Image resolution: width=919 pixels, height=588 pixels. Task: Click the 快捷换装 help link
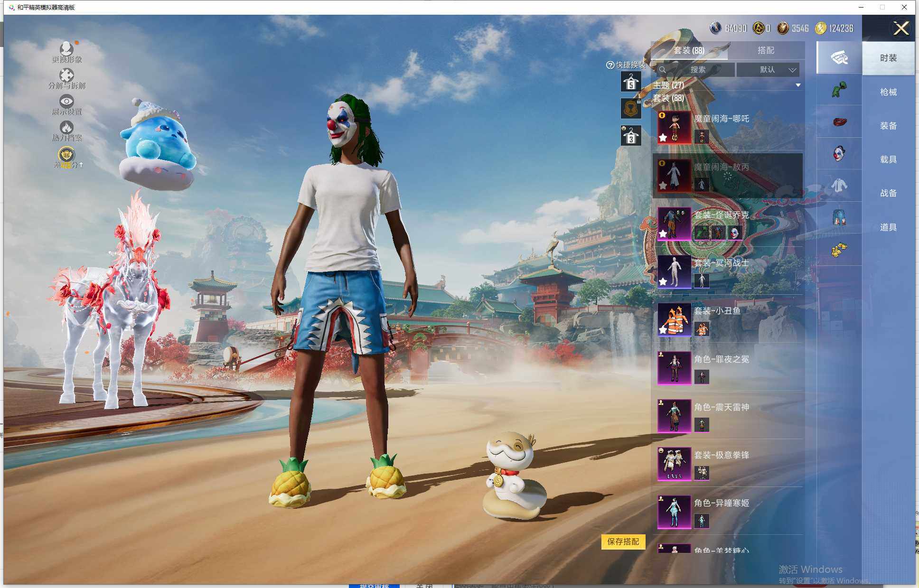tap(610, 65)
